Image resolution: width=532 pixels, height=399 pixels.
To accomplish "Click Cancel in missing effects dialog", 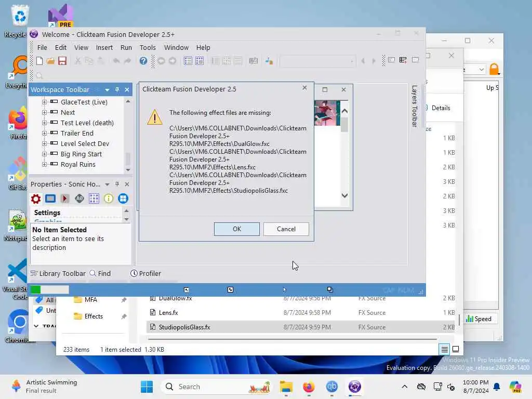I will click(286, 229).
